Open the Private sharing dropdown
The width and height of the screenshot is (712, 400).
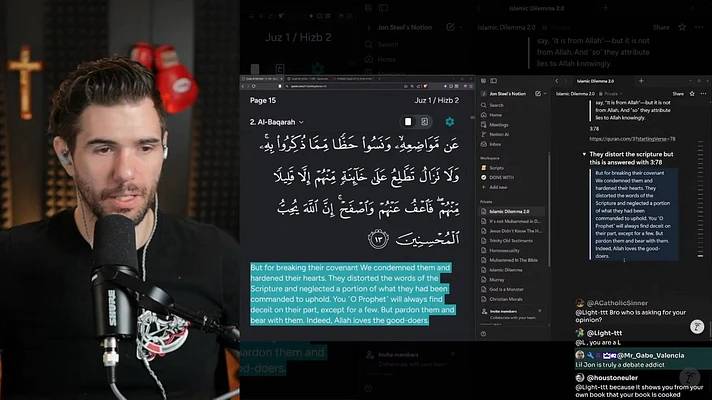tap(611, 94)
